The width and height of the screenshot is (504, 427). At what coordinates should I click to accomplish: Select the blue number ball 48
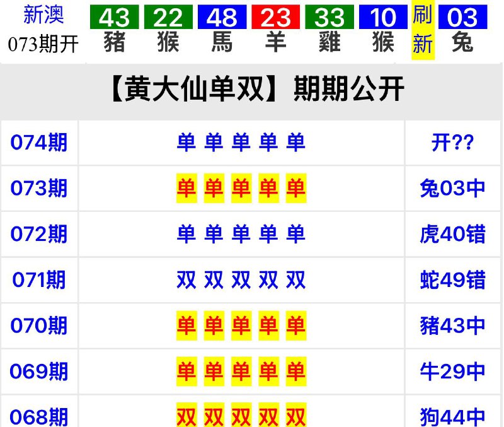tap(222, 17)
